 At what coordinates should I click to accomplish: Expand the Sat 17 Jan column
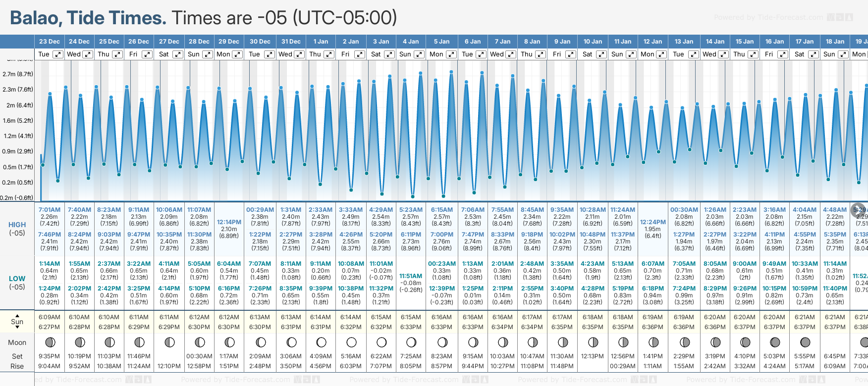point(813,54)
